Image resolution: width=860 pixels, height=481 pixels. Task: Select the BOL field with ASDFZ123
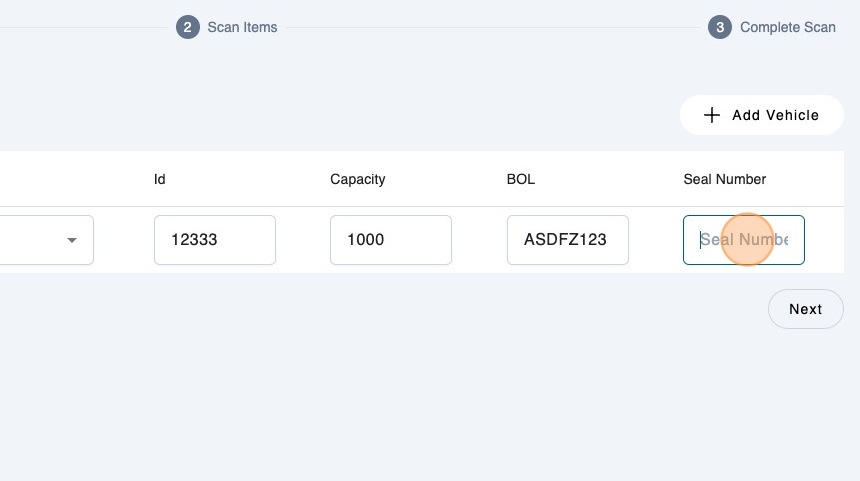[x=567, y=240]
